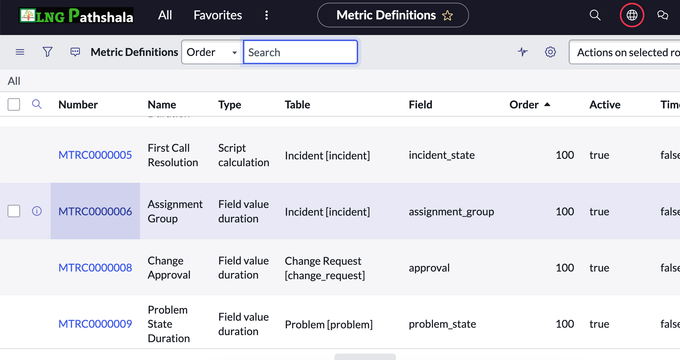Image resolution: width=680 pixels, height=360 pixels.
Task: Click the horizontal scrollbar thumb
Action: [x=365, y=357]
